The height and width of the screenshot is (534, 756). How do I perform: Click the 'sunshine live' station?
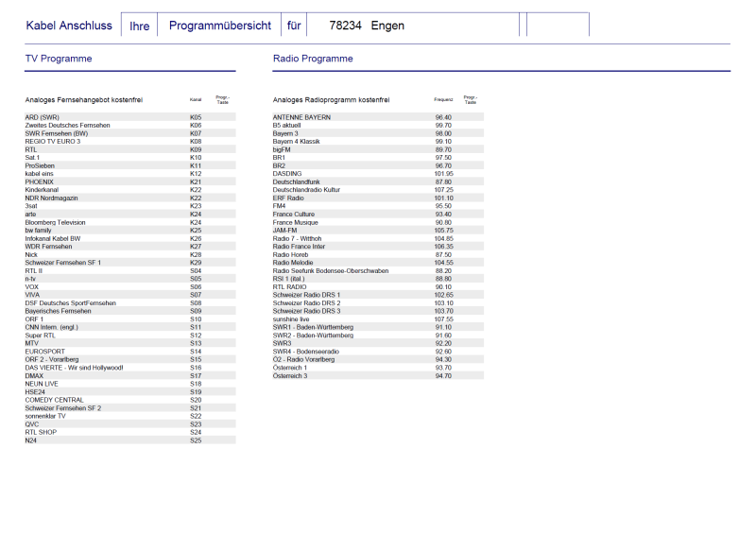click(x=291, y=319)
